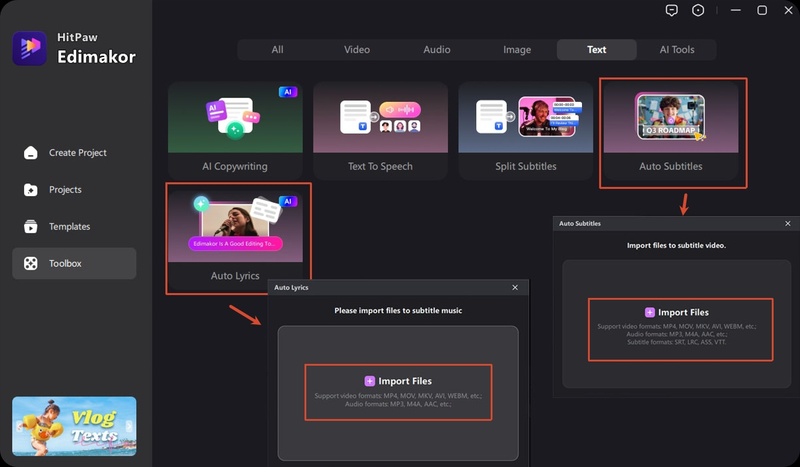Open the Templates section
The image size is (800, 467).
pos(74,227)
